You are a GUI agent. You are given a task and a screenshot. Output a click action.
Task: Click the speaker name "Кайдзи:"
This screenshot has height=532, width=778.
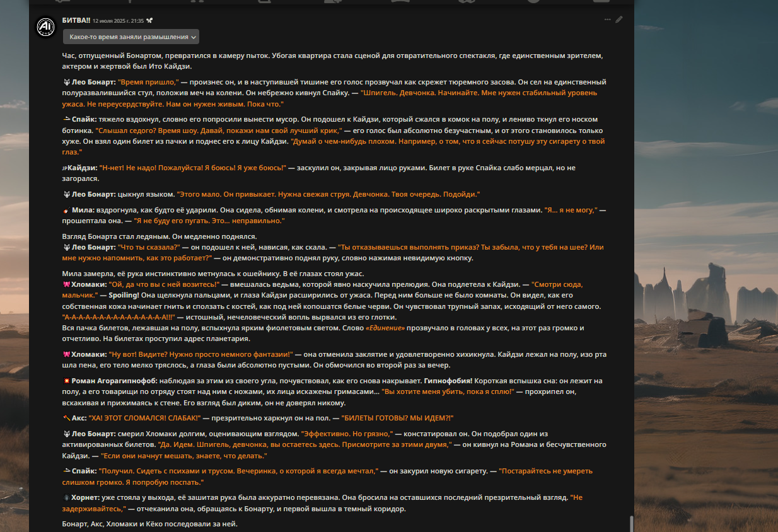[83, 168]
